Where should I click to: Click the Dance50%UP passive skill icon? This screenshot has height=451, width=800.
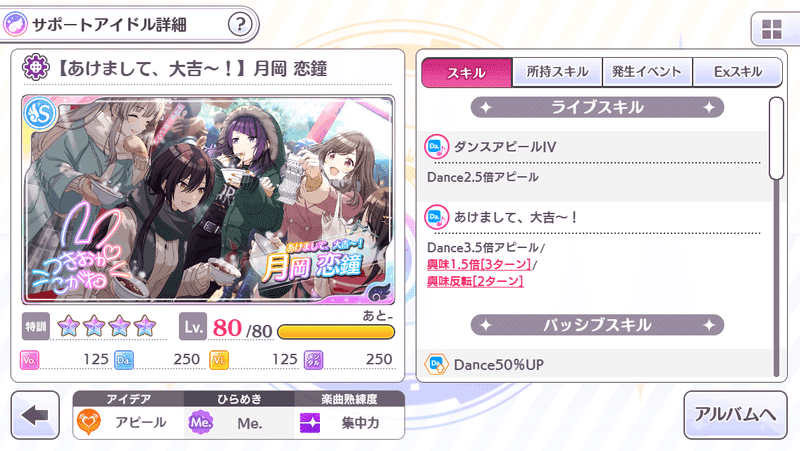436,364
